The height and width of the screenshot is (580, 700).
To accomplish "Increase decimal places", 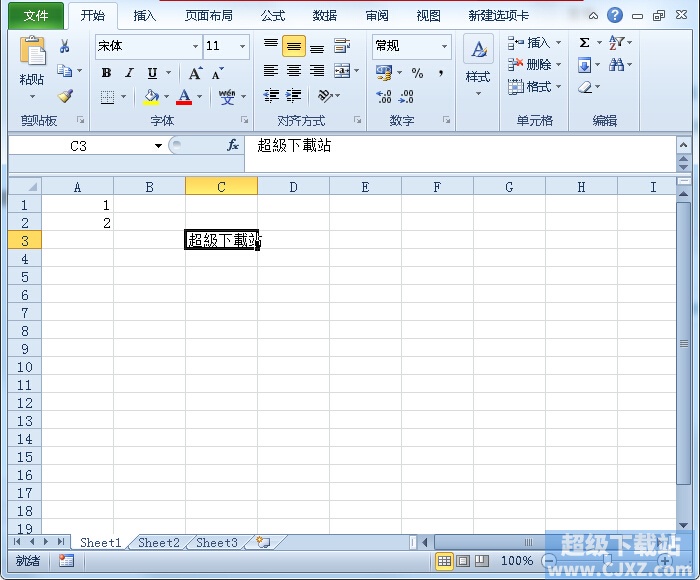I will click(x=384, y=96).
